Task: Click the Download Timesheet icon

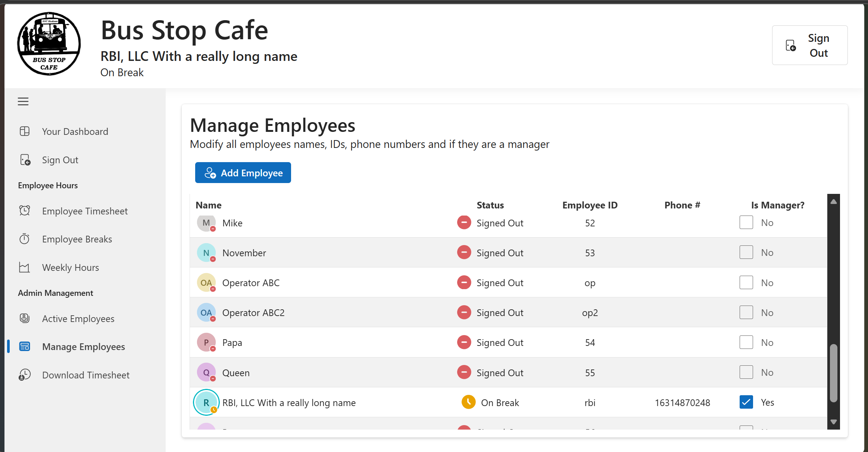Action: tap(24, 375)
